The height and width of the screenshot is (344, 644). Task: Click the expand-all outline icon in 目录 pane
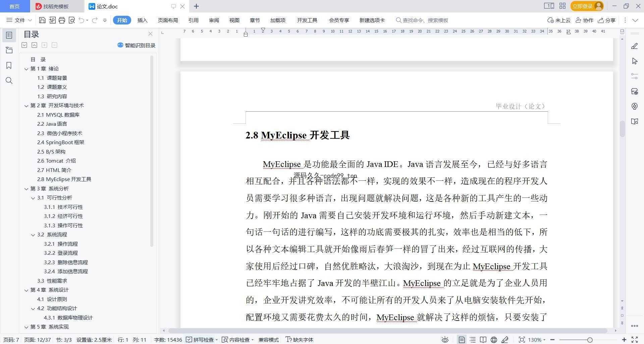(x=24, y=45)
